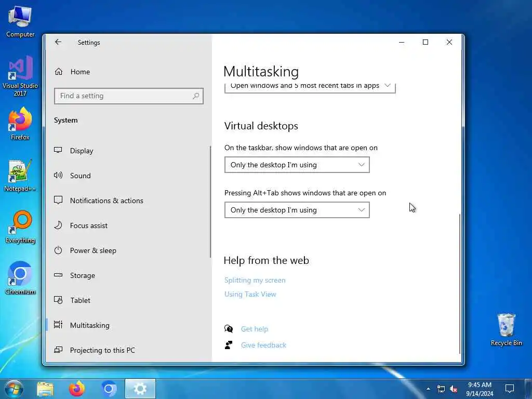Click the Get help chat icon

pos(229,329)
